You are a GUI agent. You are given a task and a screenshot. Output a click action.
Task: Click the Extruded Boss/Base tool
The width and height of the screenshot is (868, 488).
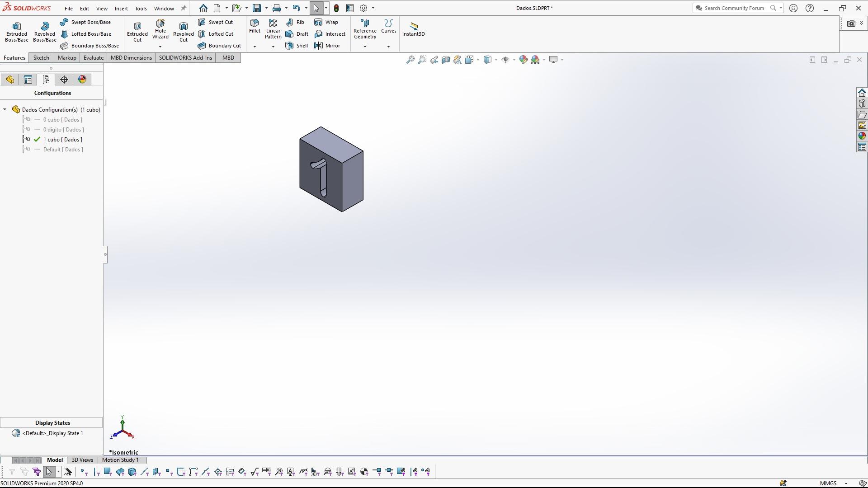17,32
